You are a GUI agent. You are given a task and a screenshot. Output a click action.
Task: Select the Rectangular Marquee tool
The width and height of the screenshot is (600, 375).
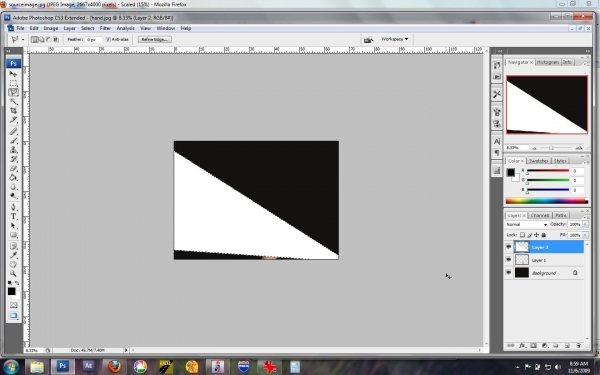[13, 83]
